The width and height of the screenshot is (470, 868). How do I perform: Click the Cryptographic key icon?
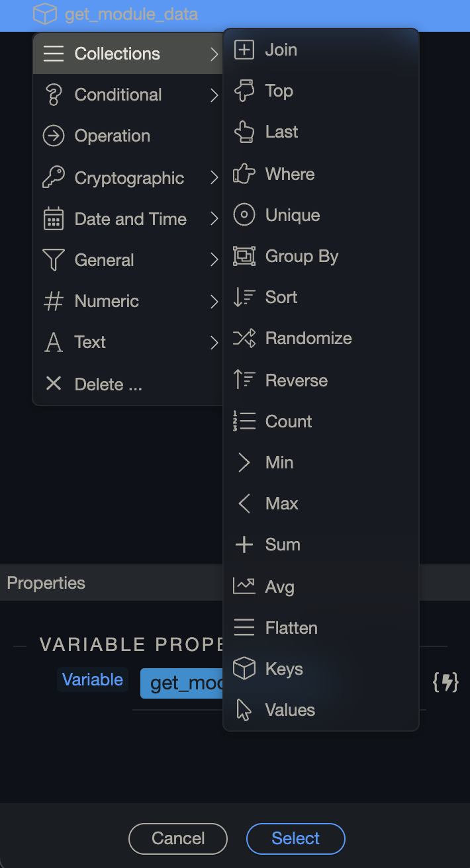[x=54, y=177]
